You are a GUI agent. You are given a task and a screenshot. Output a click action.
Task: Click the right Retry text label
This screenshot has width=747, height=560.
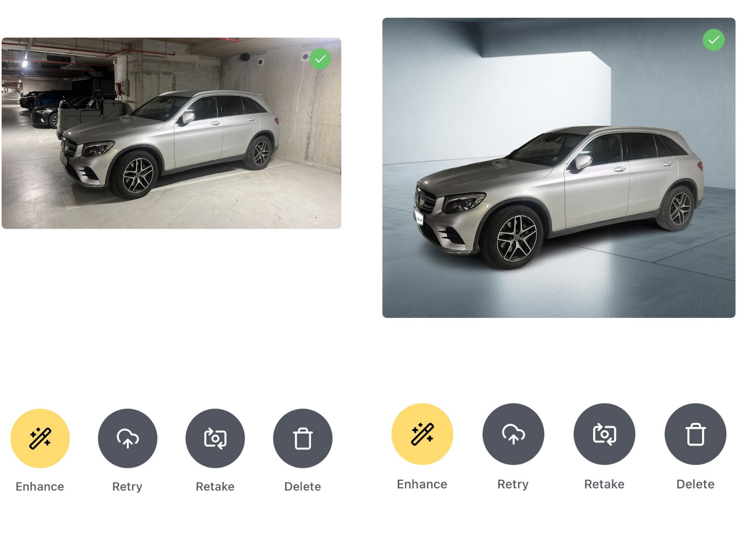[513, 484]
